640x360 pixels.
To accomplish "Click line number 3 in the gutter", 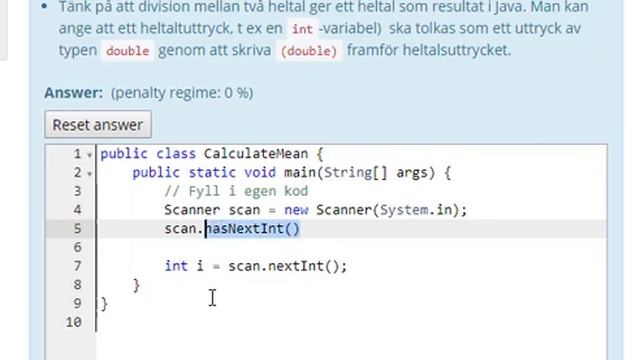I will tap(78, 191).
